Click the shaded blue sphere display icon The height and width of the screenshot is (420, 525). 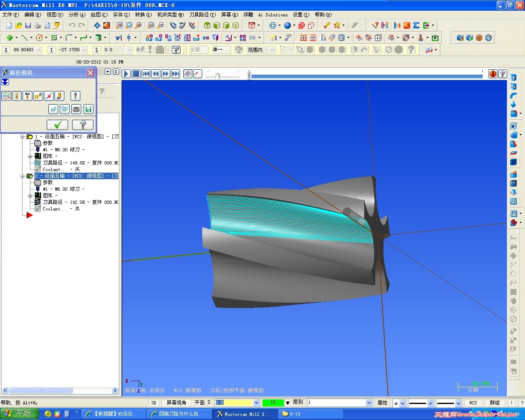click(288, 25)
